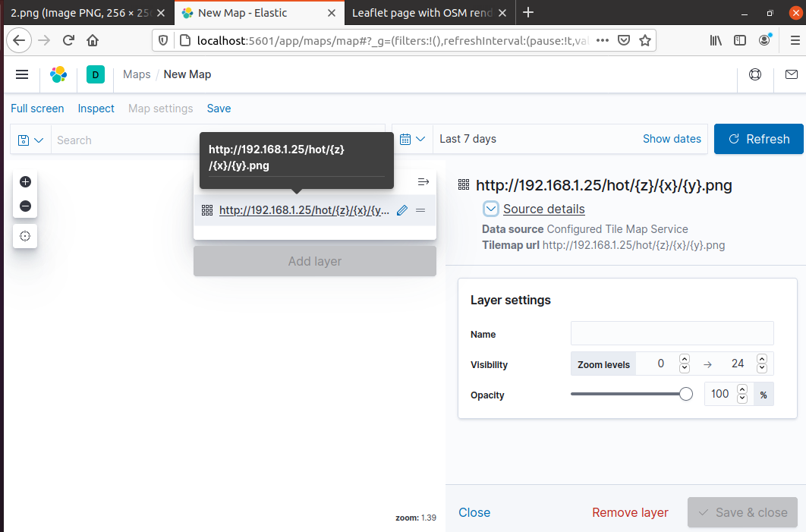Bookmark this page with the star
Viewport: 806px width, 532px height.
point(644,40)
